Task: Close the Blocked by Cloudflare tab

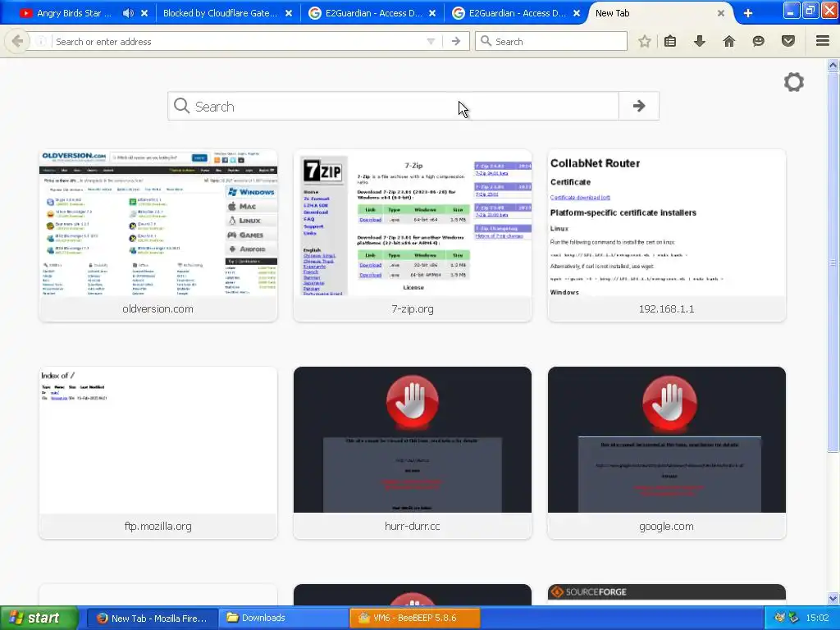Action: point(289,13)
